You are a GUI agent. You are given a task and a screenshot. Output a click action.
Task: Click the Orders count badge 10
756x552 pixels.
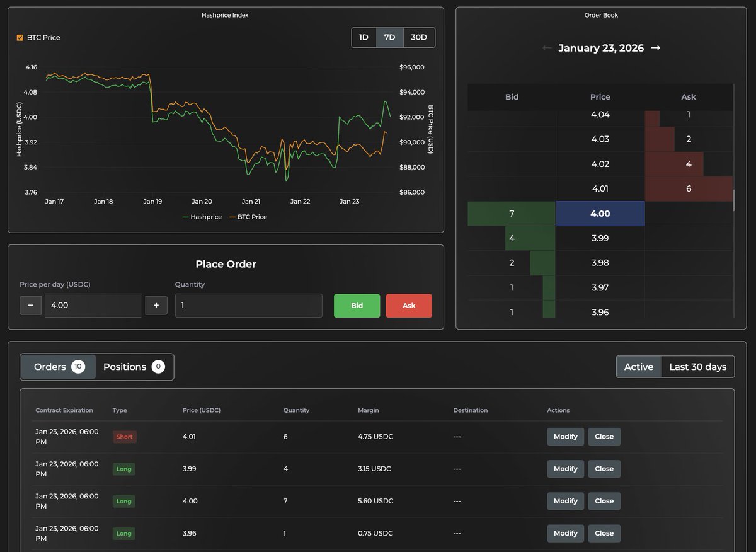click(x=78, y=367)
